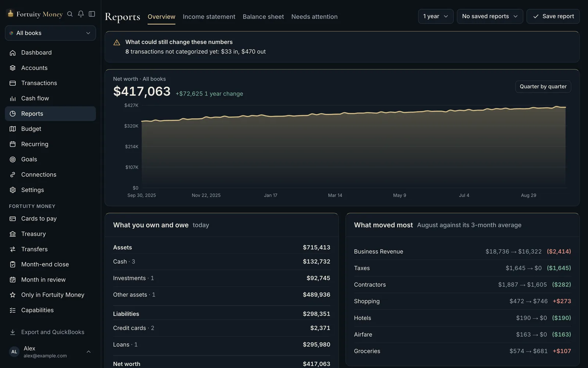The image size is (588, 368).
Task: Click the Investments · 1 row
Action: [x=222, y=278]
